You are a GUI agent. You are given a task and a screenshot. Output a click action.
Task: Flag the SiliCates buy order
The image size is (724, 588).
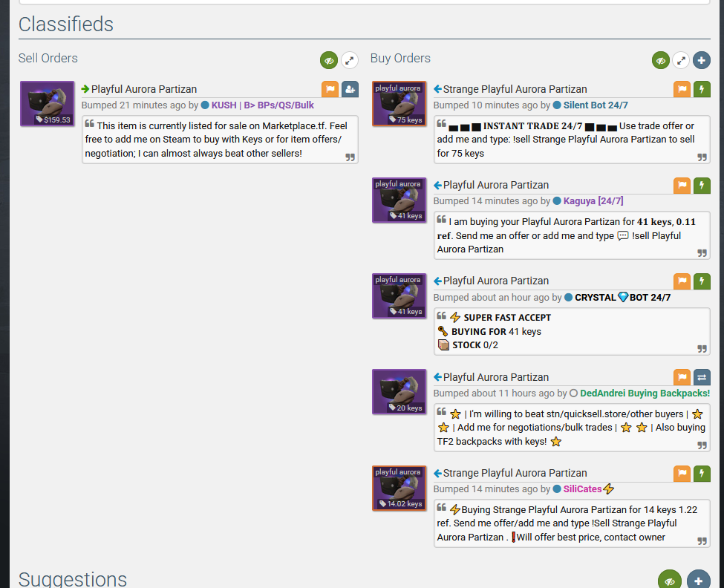pos(682,473)
